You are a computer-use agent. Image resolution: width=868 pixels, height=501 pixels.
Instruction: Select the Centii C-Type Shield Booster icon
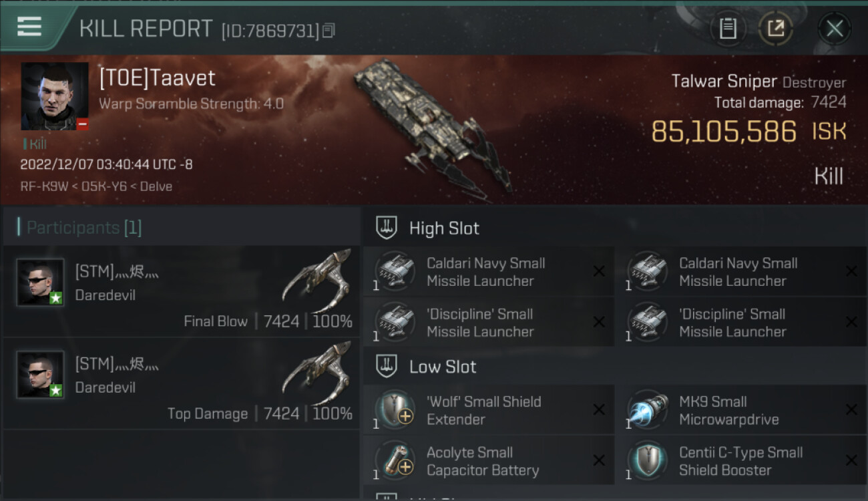(648, 460)
